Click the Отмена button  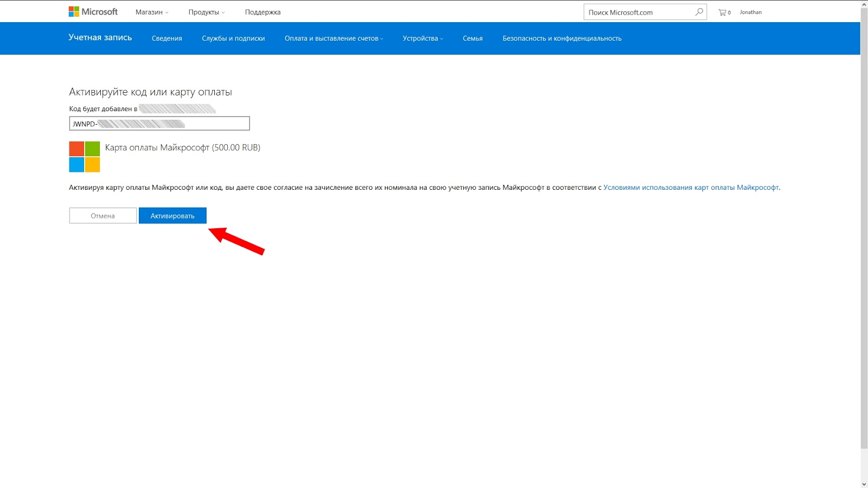click(x=103, y=216)
